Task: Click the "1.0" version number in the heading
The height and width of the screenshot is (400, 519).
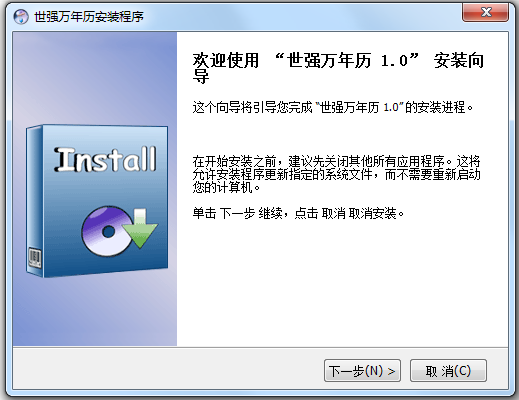Action: 394,61
